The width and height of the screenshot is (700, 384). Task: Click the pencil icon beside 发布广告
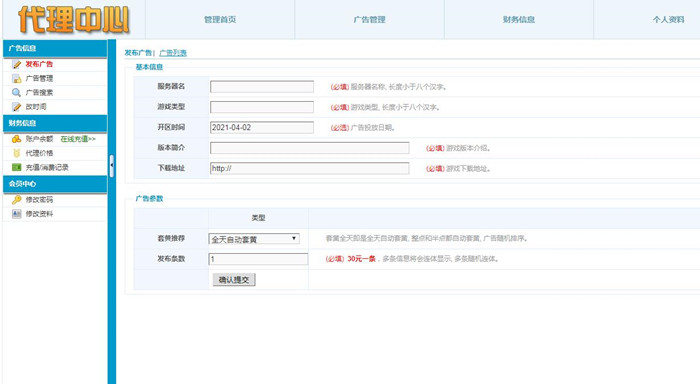[x=17, y=64]
